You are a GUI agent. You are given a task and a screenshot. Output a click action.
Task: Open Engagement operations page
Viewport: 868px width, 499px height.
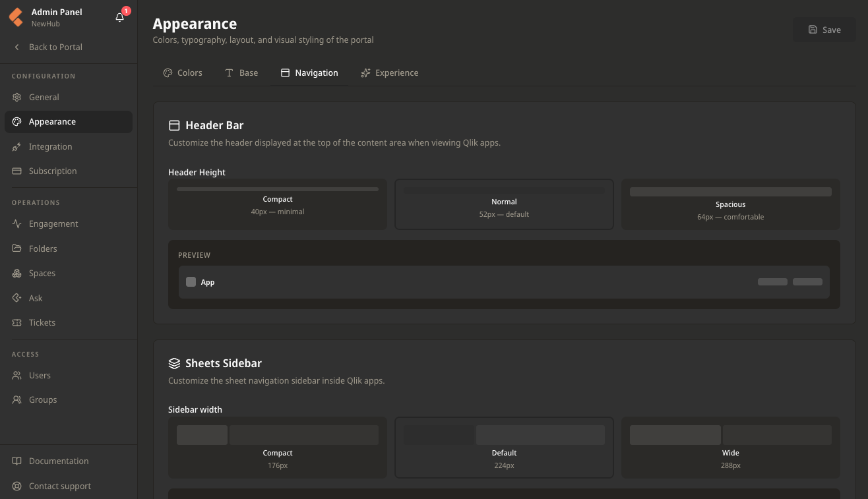coord(69,224)
